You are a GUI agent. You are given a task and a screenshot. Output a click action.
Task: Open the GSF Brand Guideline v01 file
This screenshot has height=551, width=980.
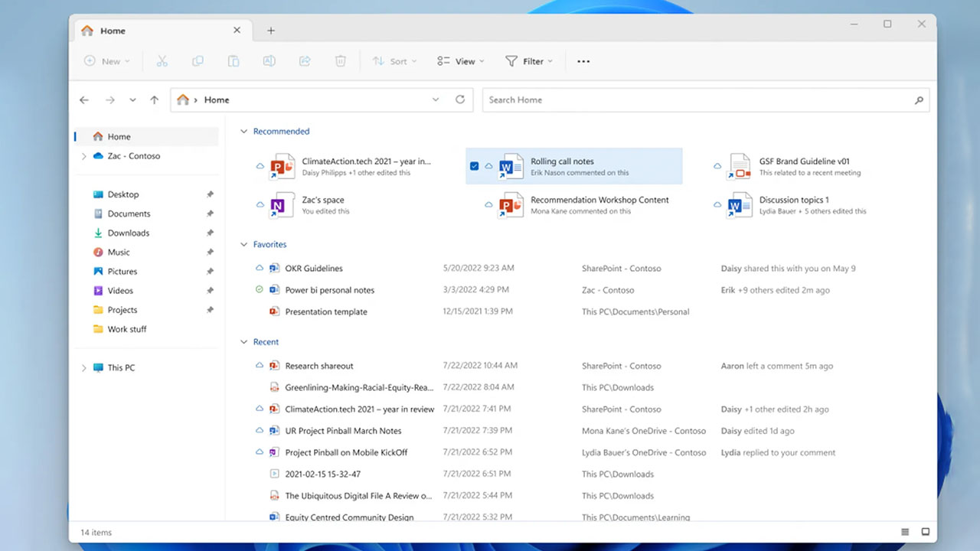pyautogui.click(x=803, y=166)
